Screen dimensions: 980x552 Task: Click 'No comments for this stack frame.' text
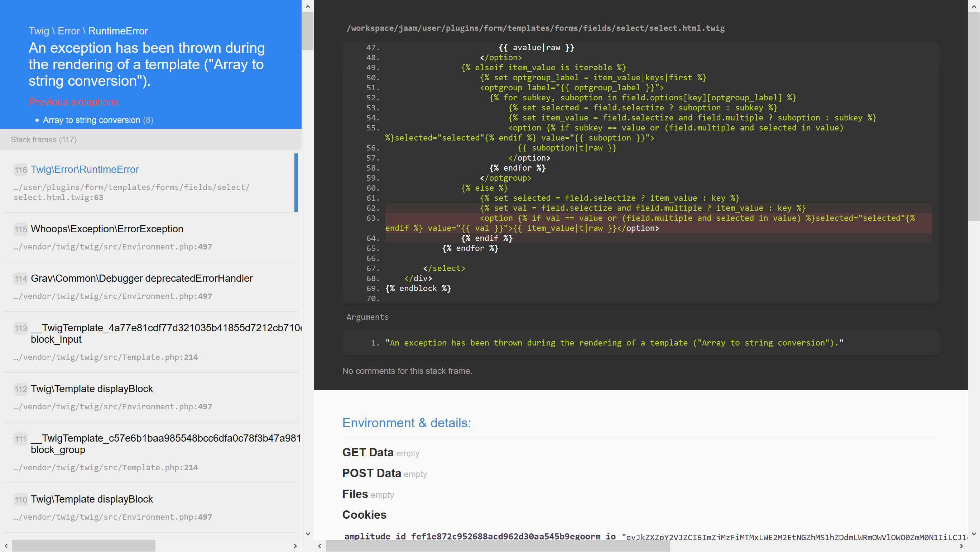pos(407,371)
